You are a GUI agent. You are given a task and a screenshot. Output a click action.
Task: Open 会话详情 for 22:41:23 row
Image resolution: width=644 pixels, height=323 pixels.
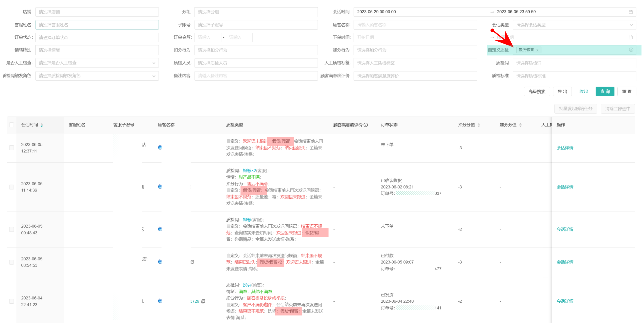pyautogui.click(x=565, y=301)
